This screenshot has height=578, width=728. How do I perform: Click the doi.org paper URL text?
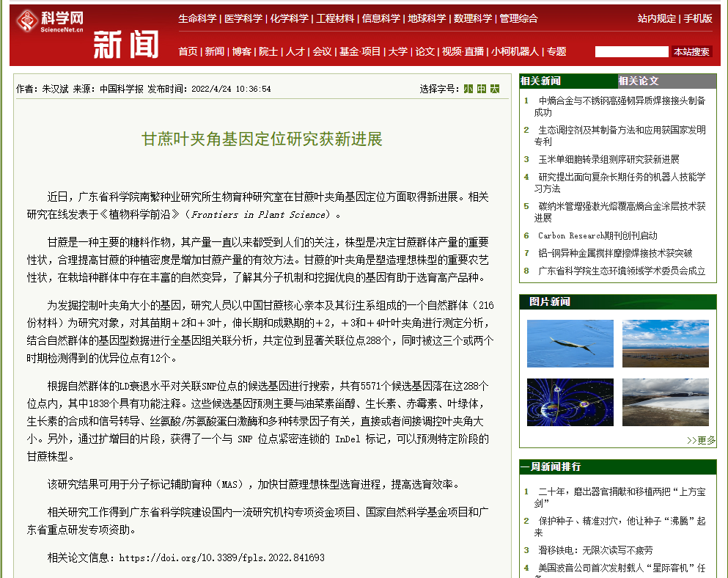(x=222, y=557)
